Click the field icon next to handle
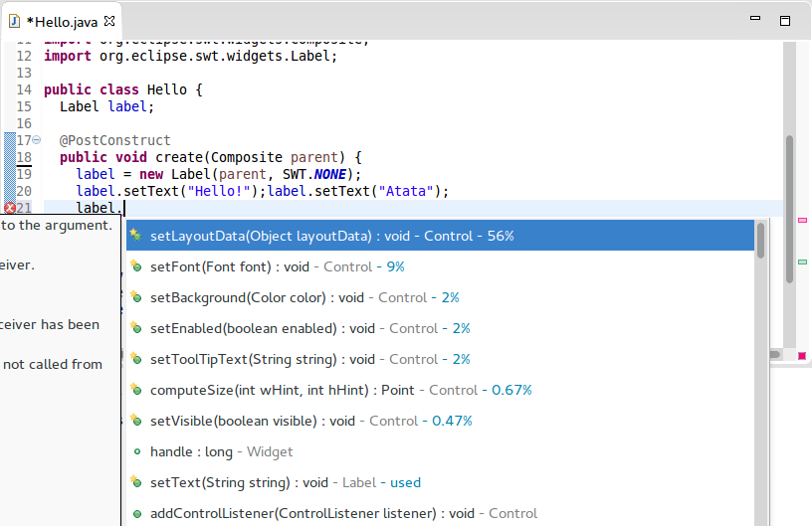The height and width of the screenshot is (526, 812). pyautogui.click(x=135, y=451)
